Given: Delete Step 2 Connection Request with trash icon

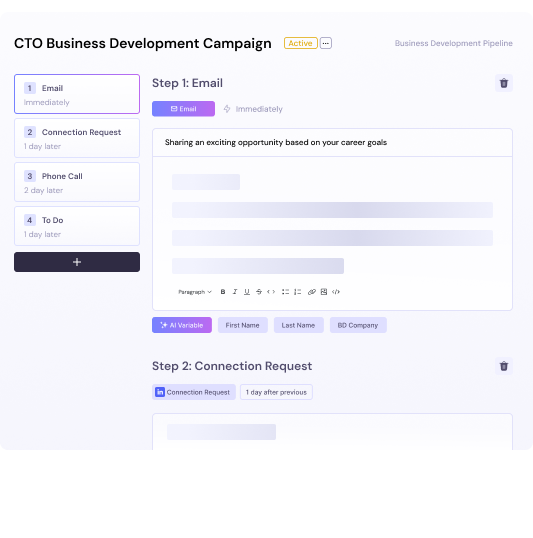Looking at the screenshot, I should pos(503,366).
